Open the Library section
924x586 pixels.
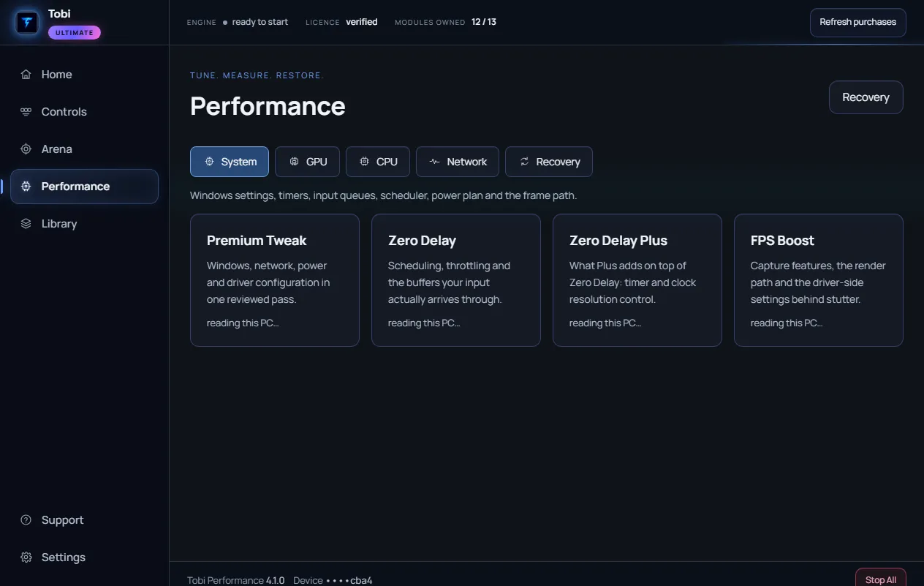(x=84, y=224)
